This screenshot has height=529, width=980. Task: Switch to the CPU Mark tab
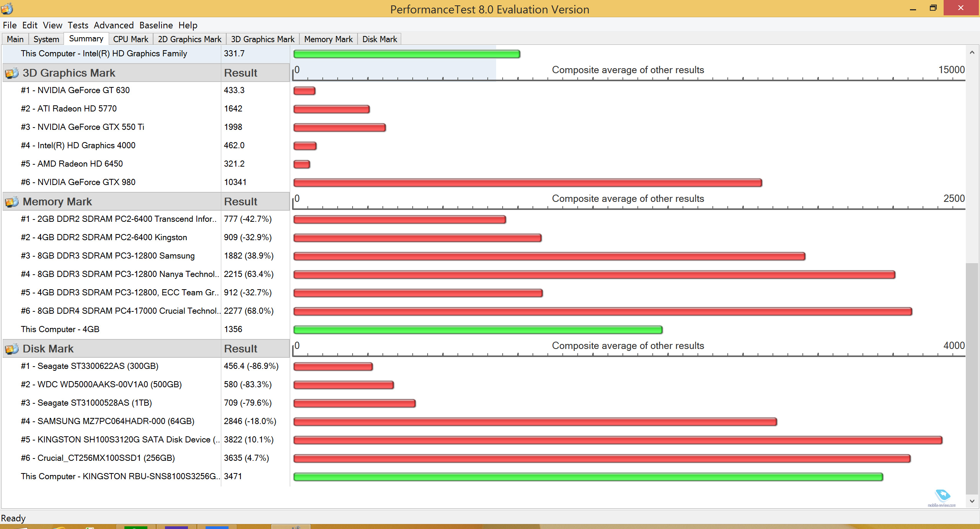pos(131,39)
